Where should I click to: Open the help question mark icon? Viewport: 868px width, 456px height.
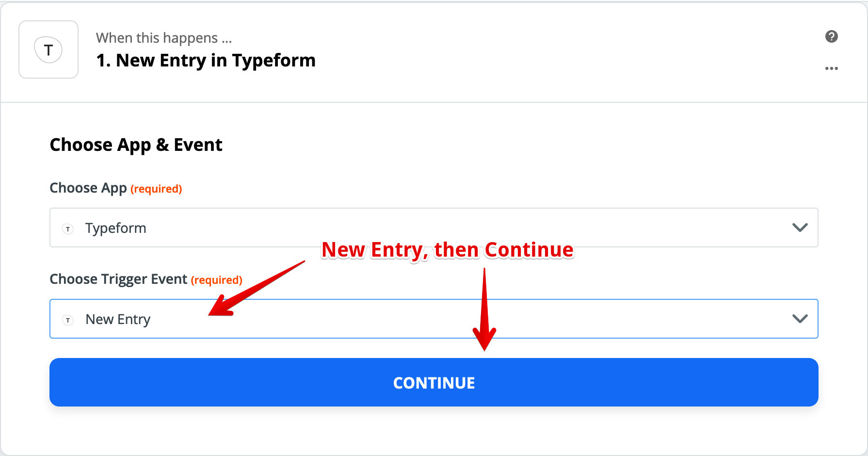831,36
